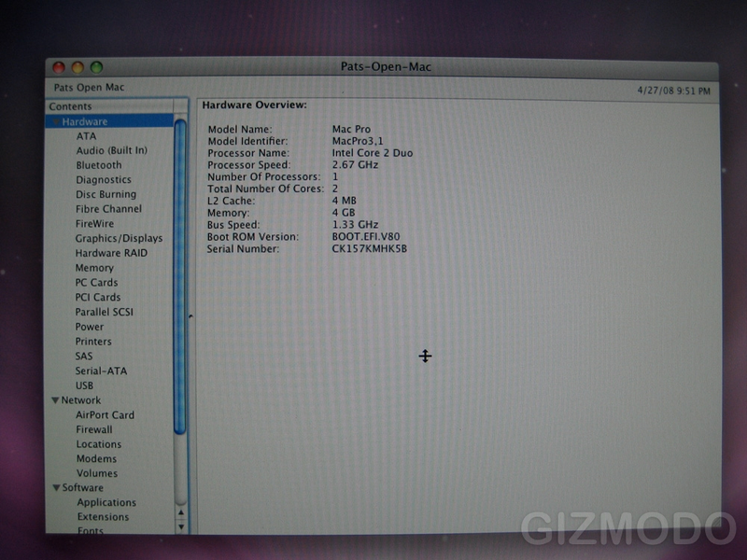Open Serial-ATA section
This screenshot has height=560, width=747.
coord(101,371)
